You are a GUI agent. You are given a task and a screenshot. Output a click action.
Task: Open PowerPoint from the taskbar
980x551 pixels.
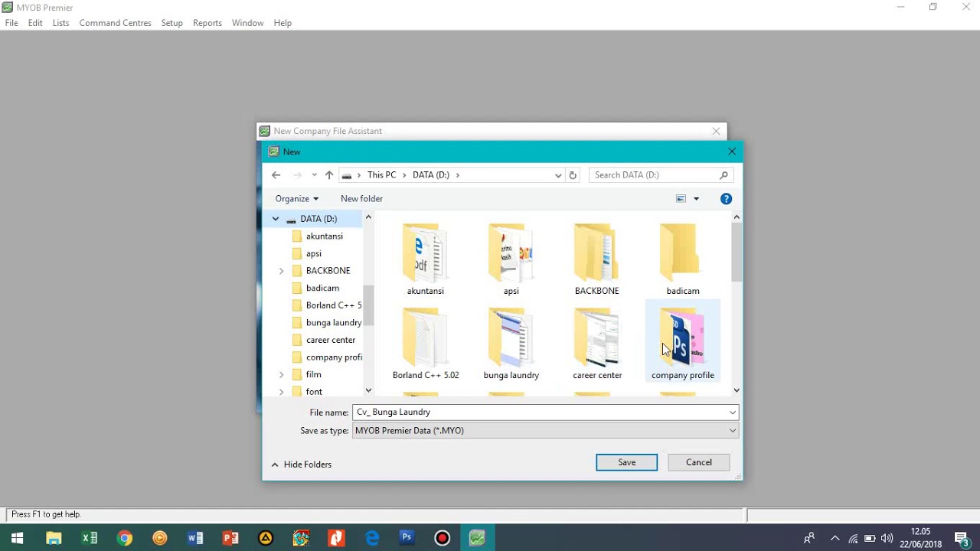pyautogui.click(x=230, y=538)
